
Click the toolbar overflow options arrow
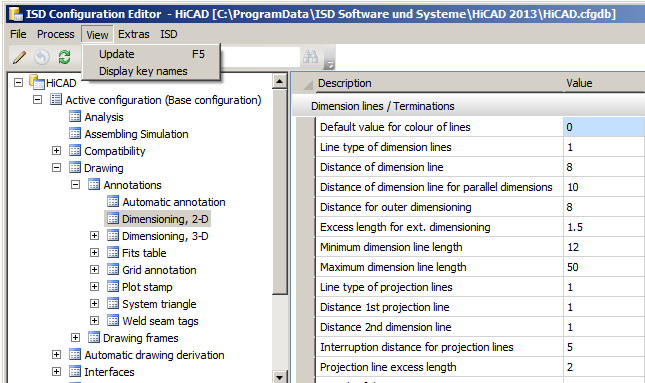[x=329, y=65]
